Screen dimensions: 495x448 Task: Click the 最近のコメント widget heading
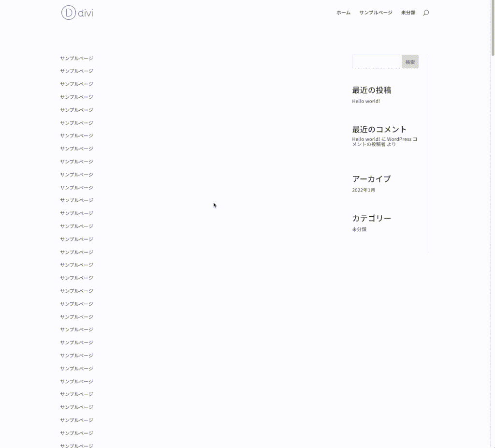(x=379, y=129)
